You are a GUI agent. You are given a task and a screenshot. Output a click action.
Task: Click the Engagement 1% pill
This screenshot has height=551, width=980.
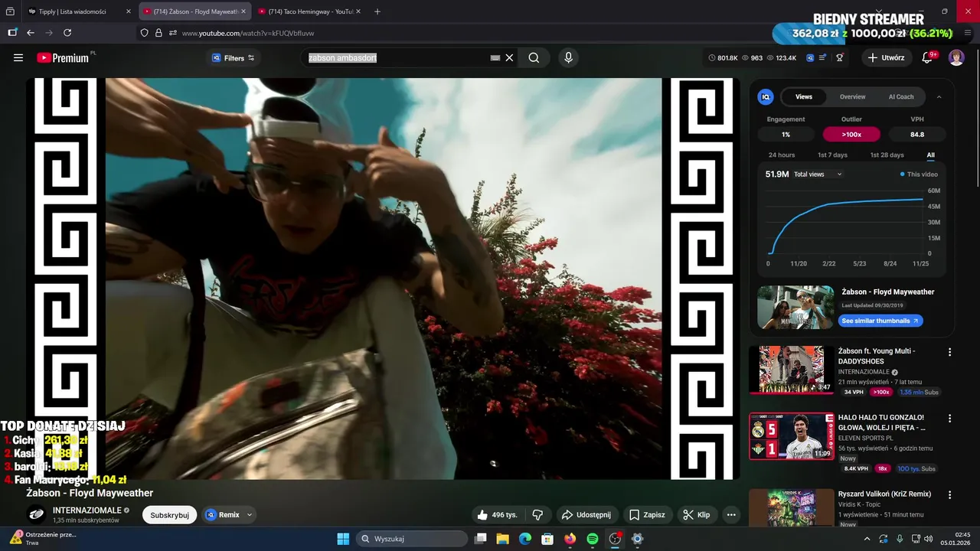[x=786, y=135]
